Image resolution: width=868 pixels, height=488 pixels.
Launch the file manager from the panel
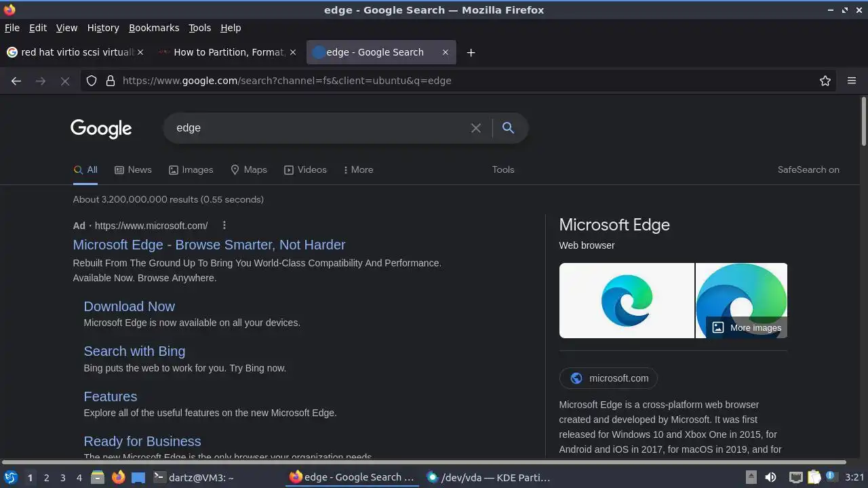(x=98, y=478)
